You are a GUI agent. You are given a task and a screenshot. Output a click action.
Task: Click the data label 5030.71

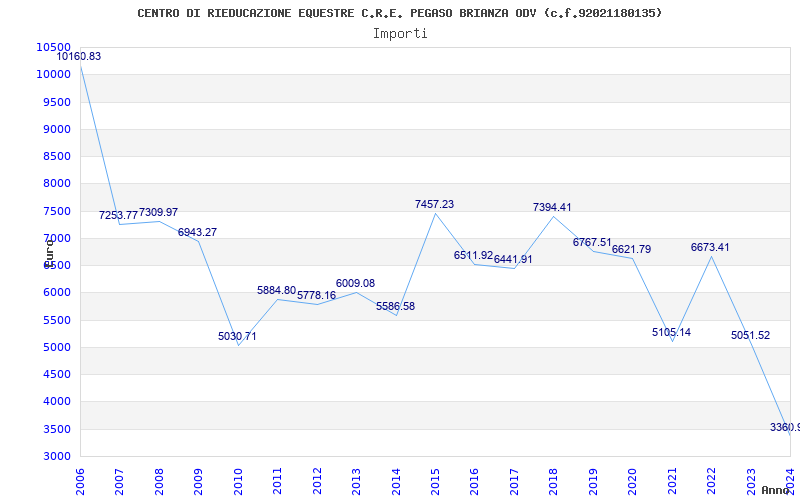tap(237, 336)
